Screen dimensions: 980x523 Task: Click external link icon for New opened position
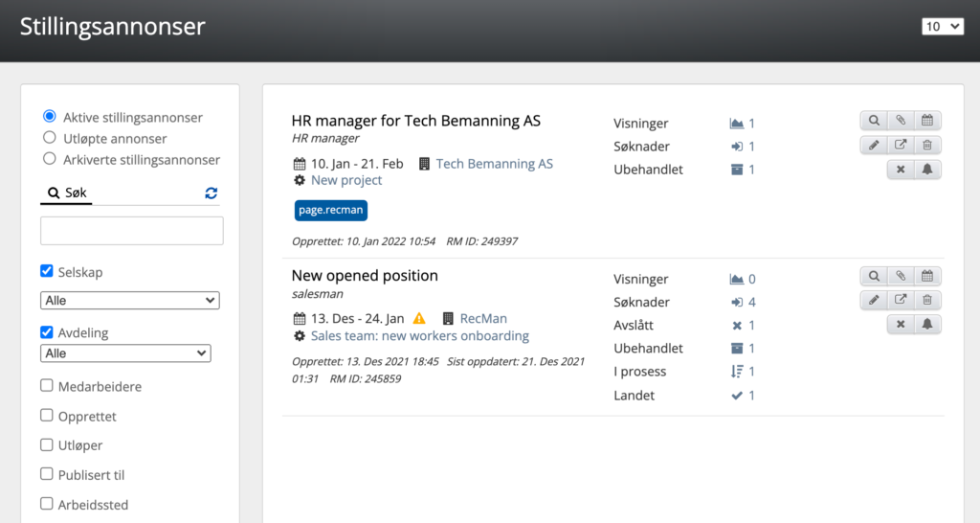[901, 300]
